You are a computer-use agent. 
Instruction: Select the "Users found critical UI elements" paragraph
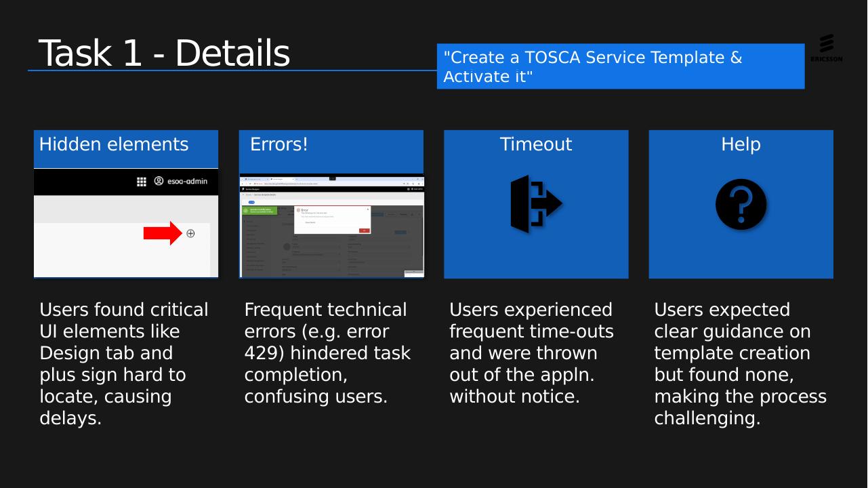[125, 364]
